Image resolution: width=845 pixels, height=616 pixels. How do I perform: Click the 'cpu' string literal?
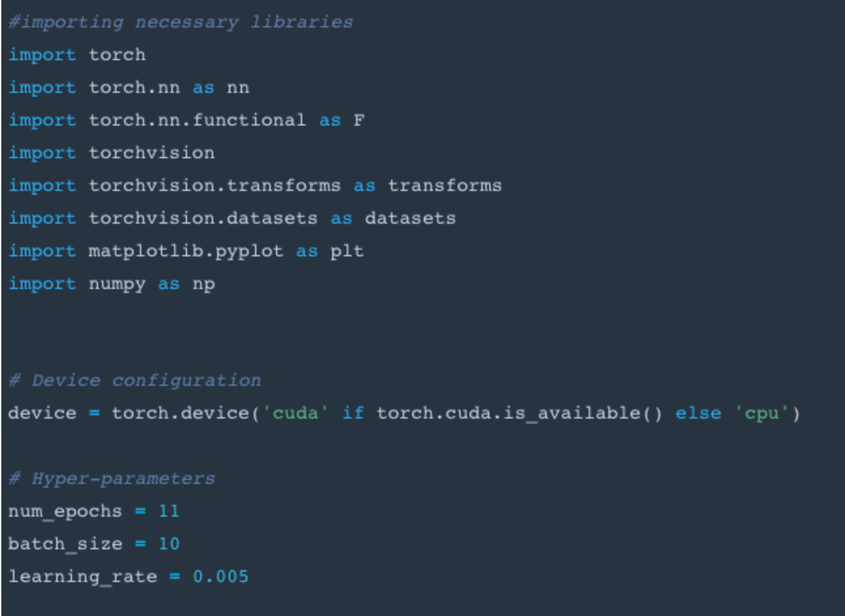click(x=762, y=413)
